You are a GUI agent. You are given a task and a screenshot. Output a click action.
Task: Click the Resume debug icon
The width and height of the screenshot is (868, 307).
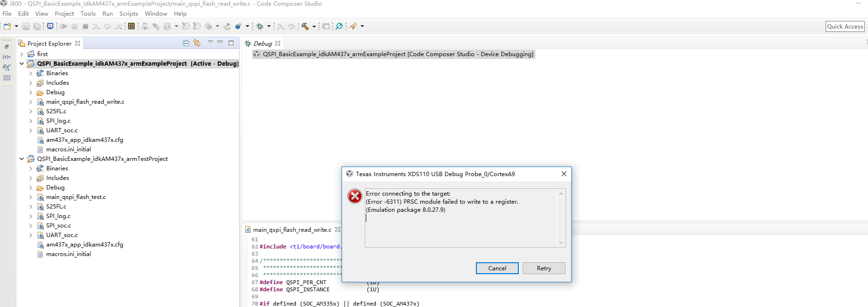click(x=63, y=26)
